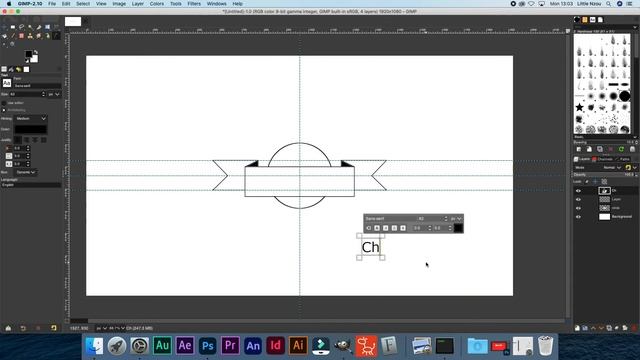Viewport: 640px width, 360px height.
Task: Select left justify button
Action: (17, 140)
